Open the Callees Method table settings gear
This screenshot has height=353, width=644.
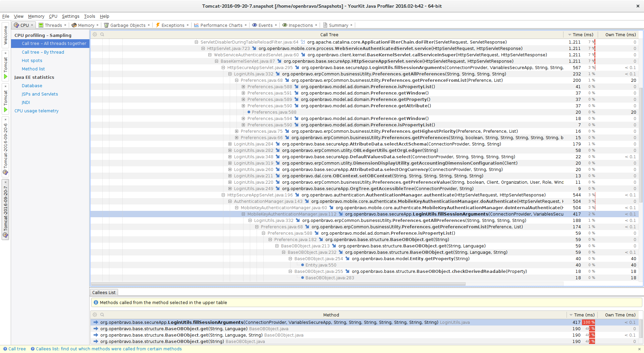tap(95, 315)
